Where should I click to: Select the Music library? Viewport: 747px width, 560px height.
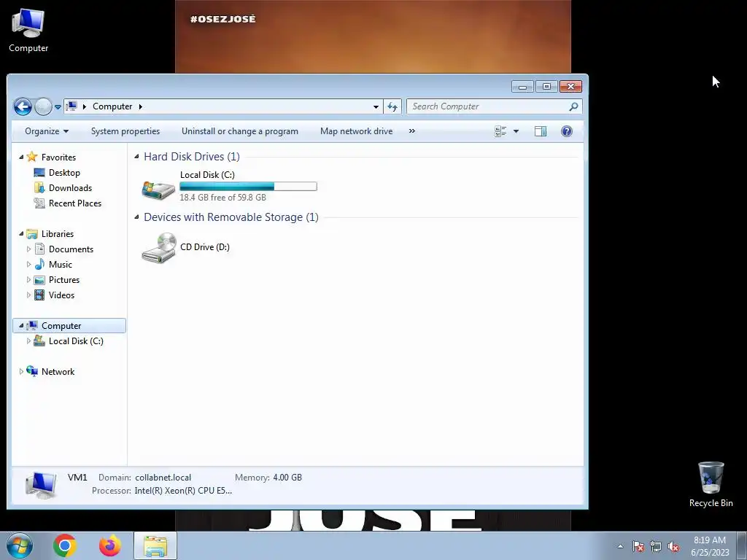pos(60,264)
